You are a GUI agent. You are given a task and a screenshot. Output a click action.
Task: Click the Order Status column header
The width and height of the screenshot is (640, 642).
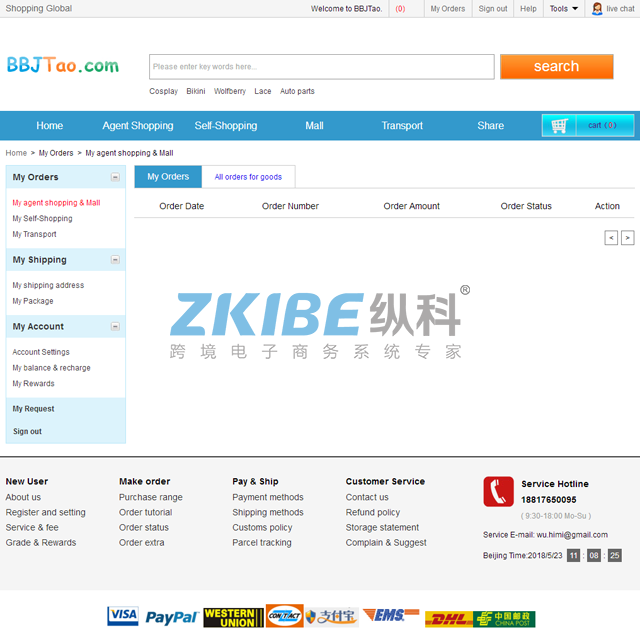click(x=526, y=206)
